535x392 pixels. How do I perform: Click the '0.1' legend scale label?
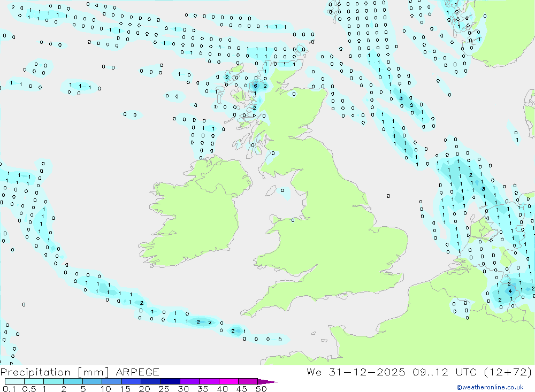click(9, 389)
